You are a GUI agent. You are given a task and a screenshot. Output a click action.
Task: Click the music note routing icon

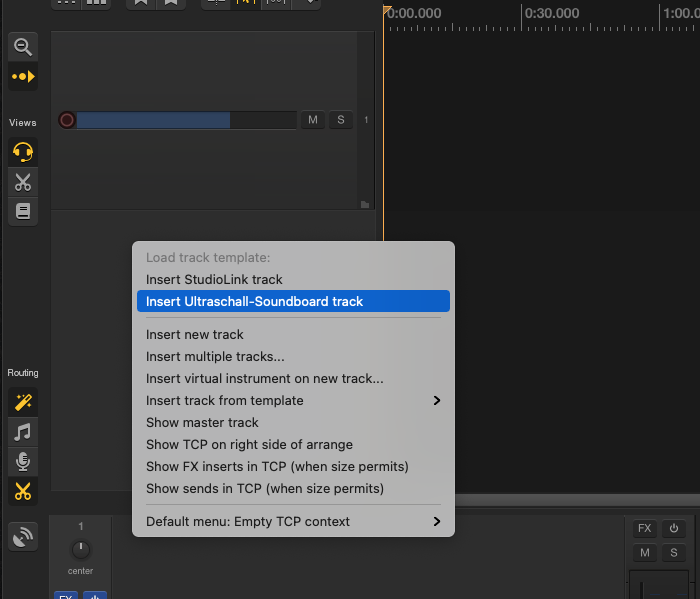(23, 432)
